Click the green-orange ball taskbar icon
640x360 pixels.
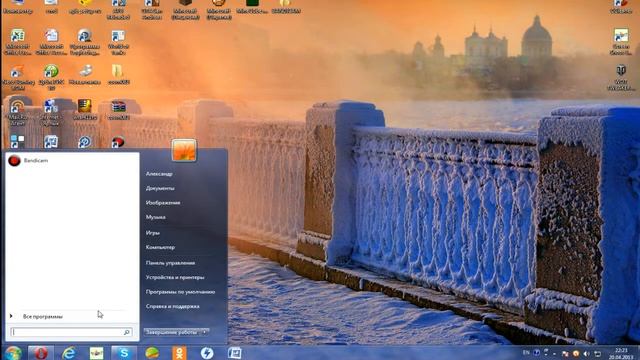[152, 353]
